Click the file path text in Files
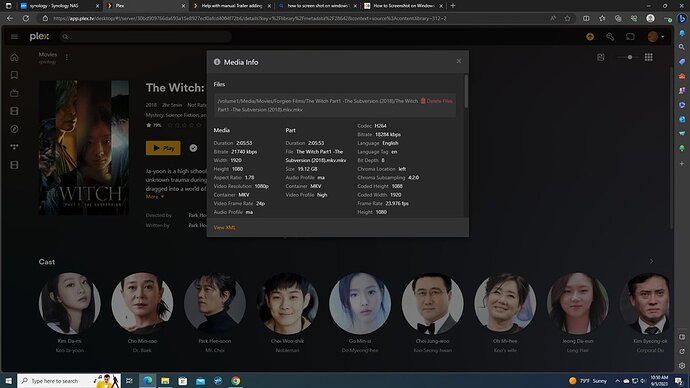The width and height of the screenshot is (690, 388). [x=317, y=106]
